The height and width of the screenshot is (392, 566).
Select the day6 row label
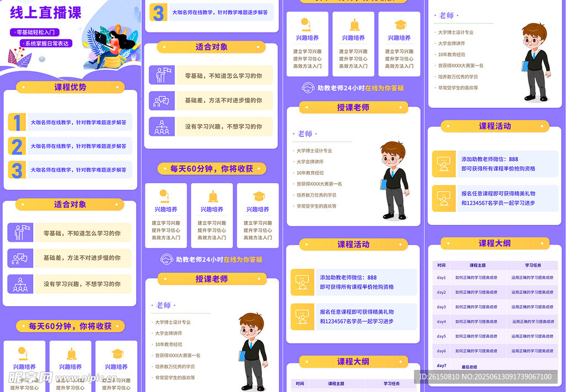[441, 351]
